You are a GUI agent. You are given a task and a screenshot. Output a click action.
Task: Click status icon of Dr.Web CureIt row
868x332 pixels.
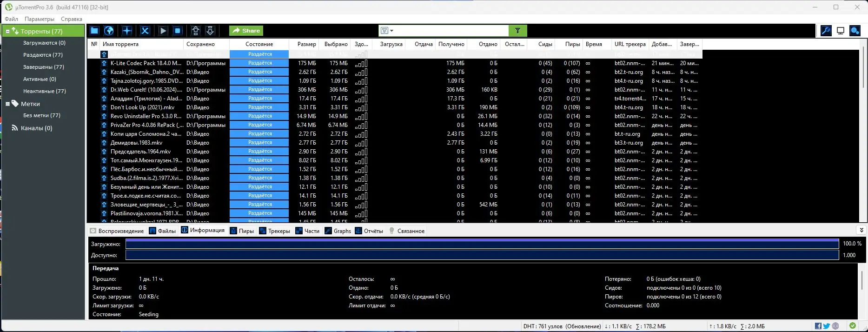(x=105, y=90)
